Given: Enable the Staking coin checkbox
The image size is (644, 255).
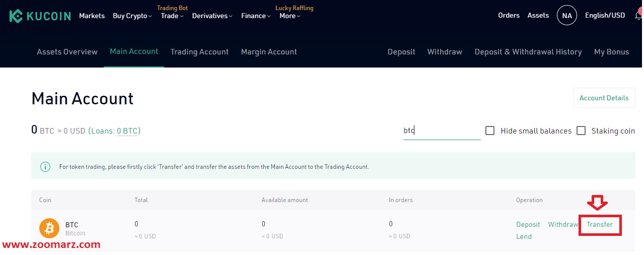Looking at the screenshot, I should coord(581,131).
